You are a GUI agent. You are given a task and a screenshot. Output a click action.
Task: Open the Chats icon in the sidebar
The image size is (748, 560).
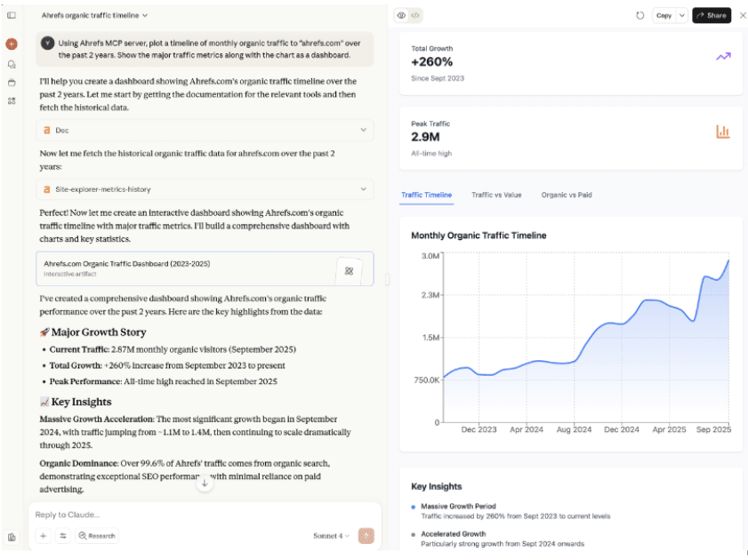(x=11, y=64)
